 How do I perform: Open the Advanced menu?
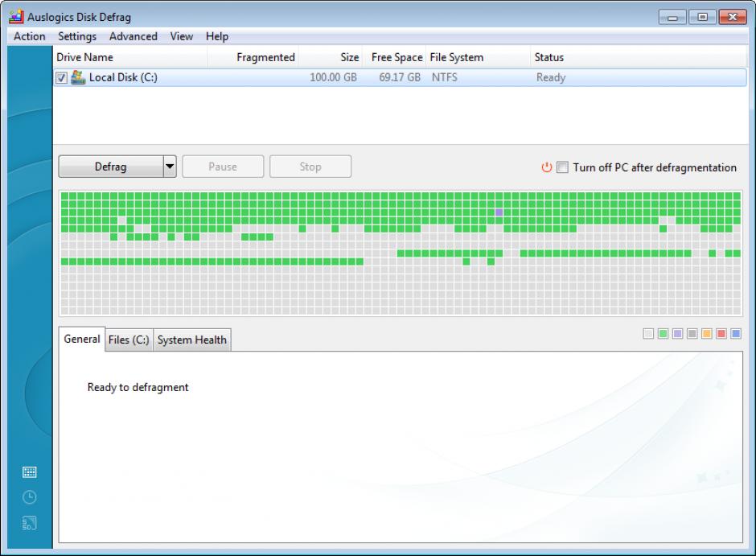(133, 37)
